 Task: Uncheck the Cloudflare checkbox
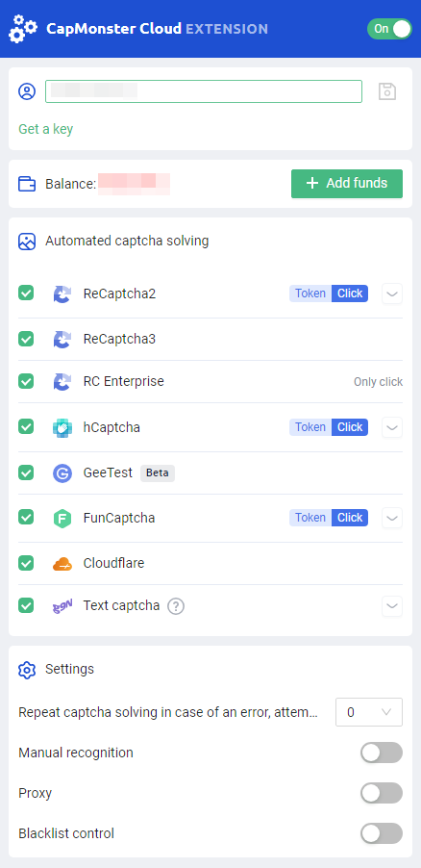point(26,563)
